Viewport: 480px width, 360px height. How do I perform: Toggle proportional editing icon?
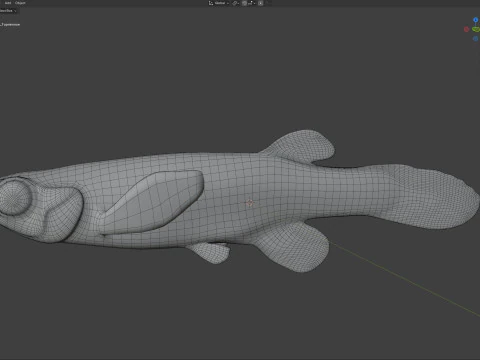[260, 3]
